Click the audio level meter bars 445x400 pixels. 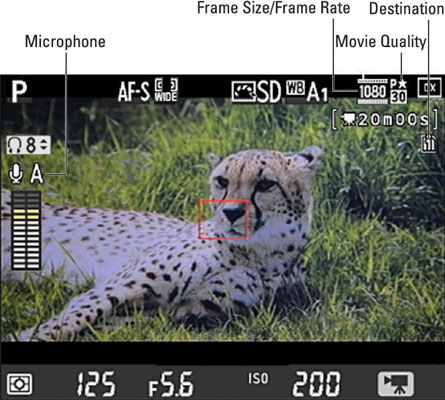point(26,230)
